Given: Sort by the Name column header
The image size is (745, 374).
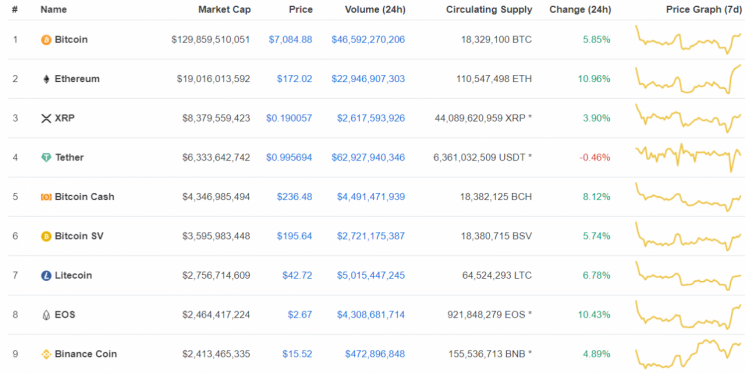Looking at the screenshot, I should click(54, 10).
